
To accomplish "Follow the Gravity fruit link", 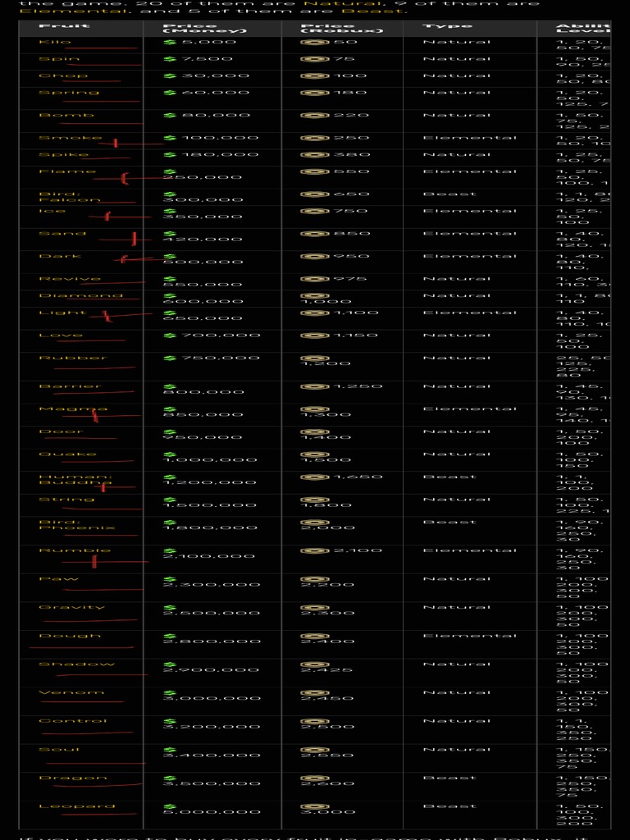I will click(x=72, y=608).
